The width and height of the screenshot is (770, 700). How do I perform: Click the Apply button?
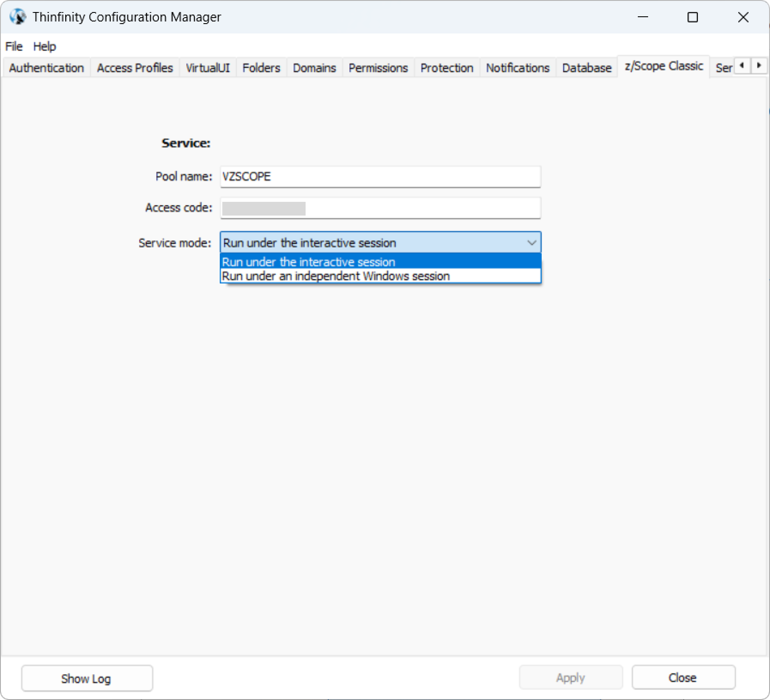570,678
